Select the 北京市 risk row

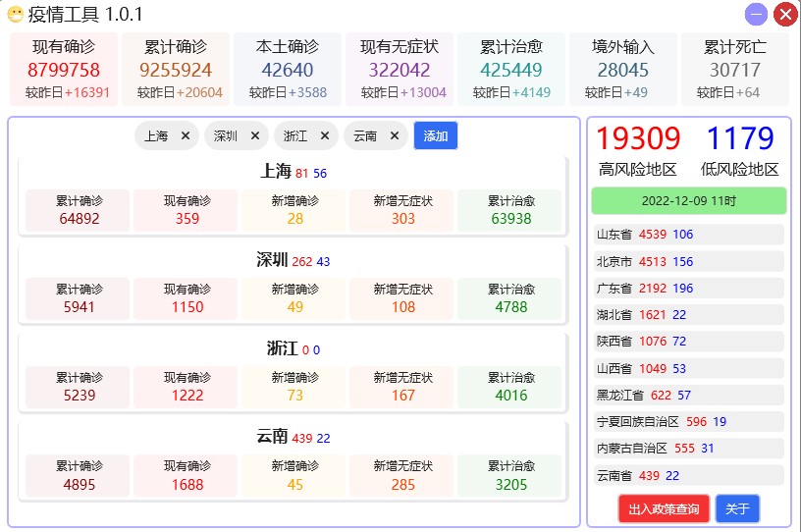(x=689, y=262)
